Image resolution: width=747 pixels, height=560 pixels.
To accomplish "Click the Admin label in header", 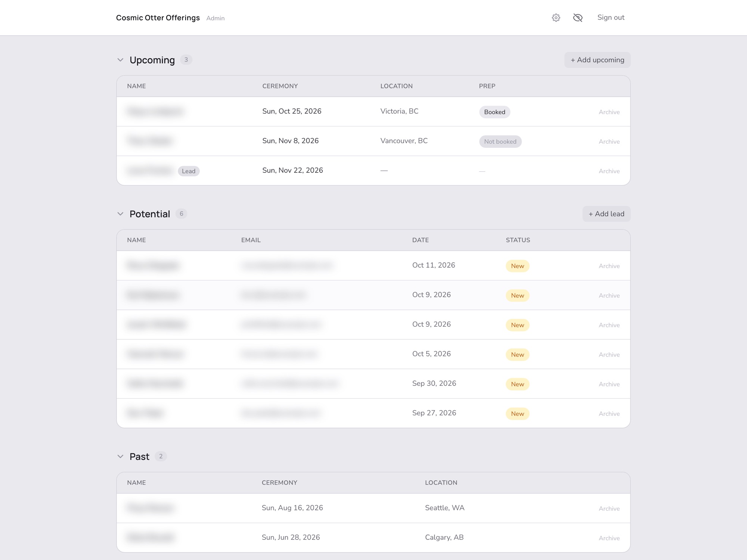I will pos(215,18).
